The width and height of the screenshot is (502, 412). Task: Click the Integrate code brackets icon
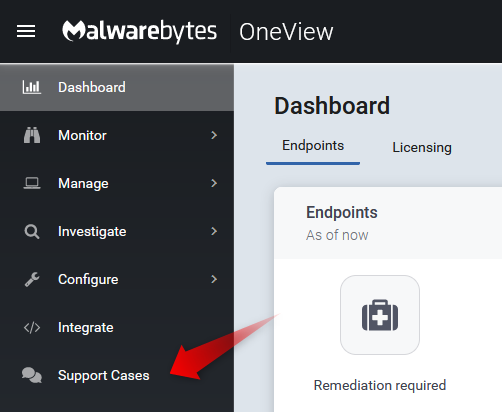[32, 328]
